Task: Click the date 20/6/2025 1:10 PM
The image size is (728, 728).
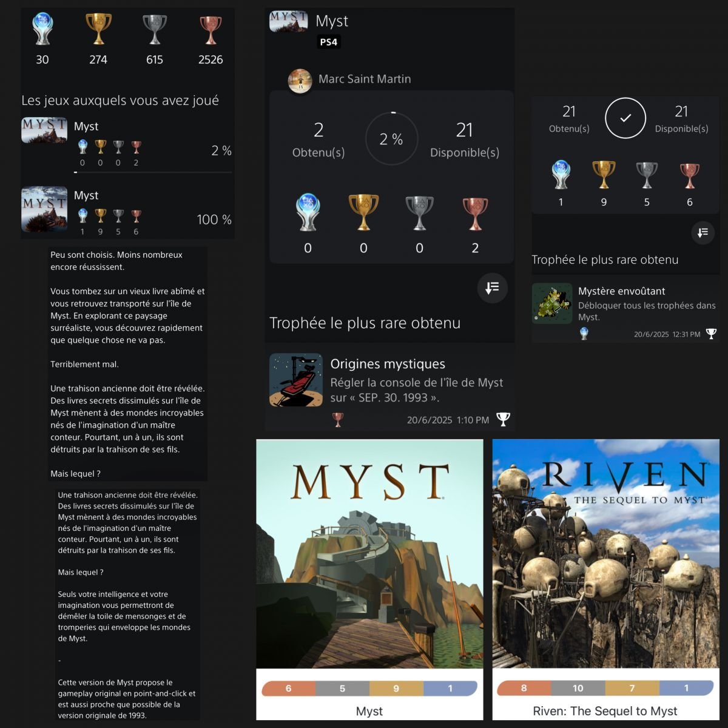Action: 448,420
